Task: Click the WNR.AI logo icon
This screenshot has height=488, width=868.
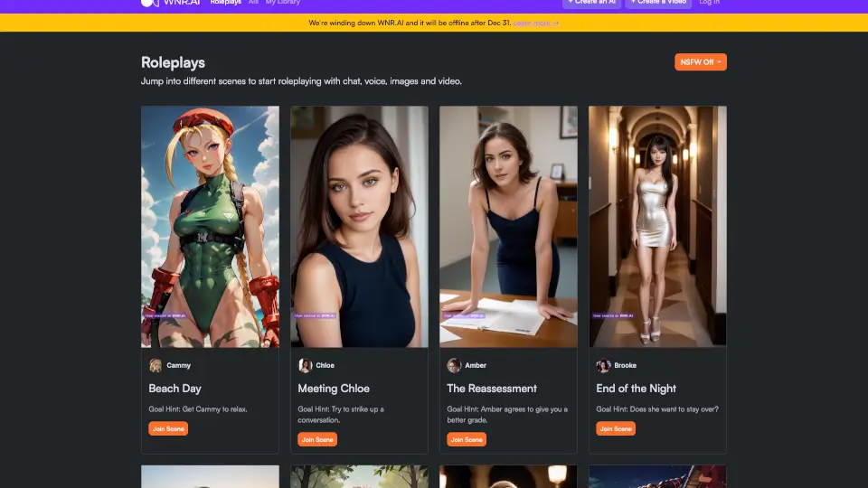Action: (149, 3)
